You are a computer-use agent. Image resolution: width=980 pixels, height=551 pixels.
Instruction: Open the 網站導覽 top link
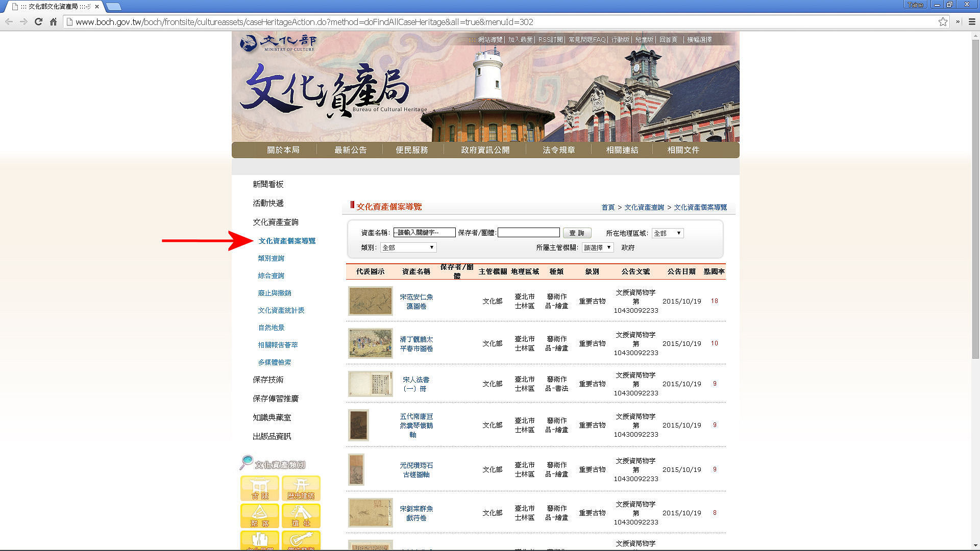pyautogui.click(x=490, y=40)
